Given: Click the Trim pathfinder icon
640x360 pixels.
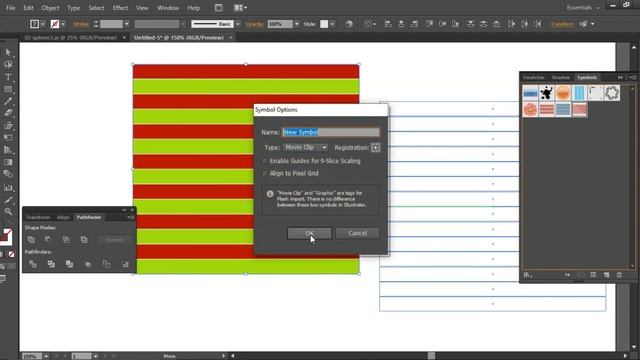Looking at the screenshot, I should coord(51,264).
